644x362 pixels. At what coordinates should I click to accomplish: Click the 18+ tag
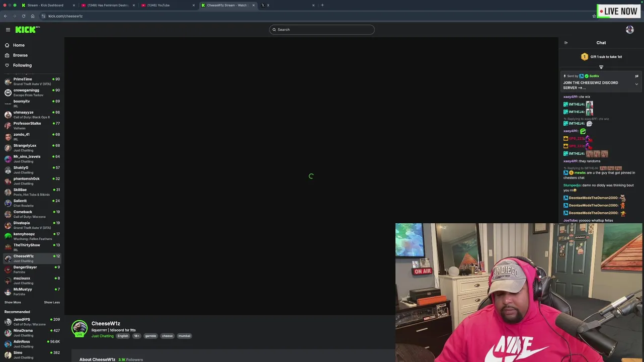click(x=136, y=336)
